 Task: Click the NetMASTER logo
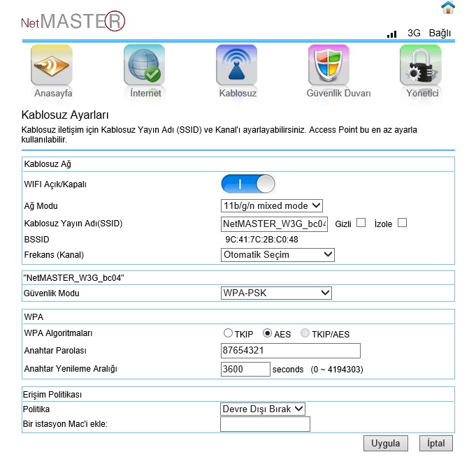(x=73, y=21)
